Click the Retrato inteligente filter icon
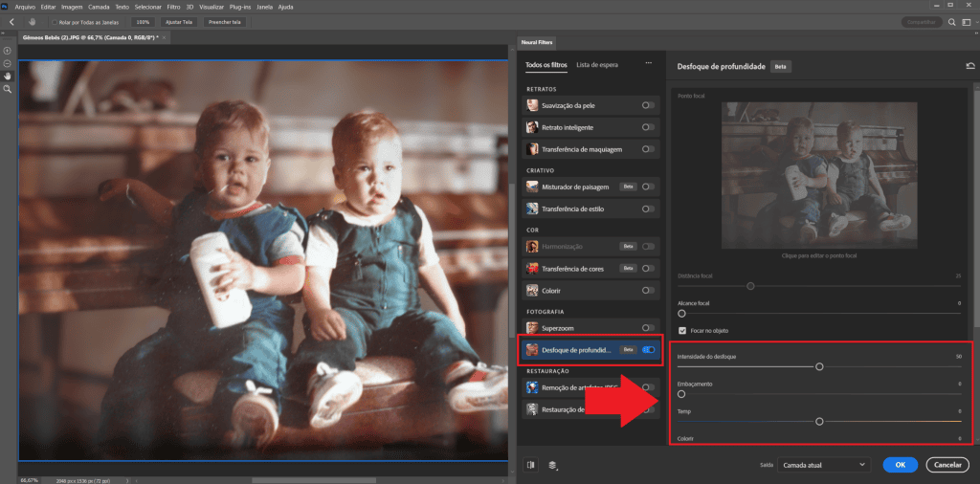The height and width of the screenshot is (484, 980). 532,127
